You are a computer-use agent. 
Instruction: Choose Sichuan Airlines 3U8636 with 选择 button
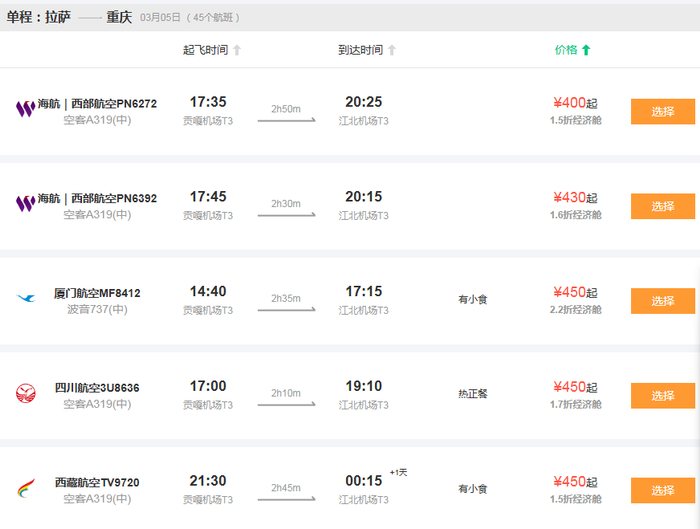click(x=662, y=396)
